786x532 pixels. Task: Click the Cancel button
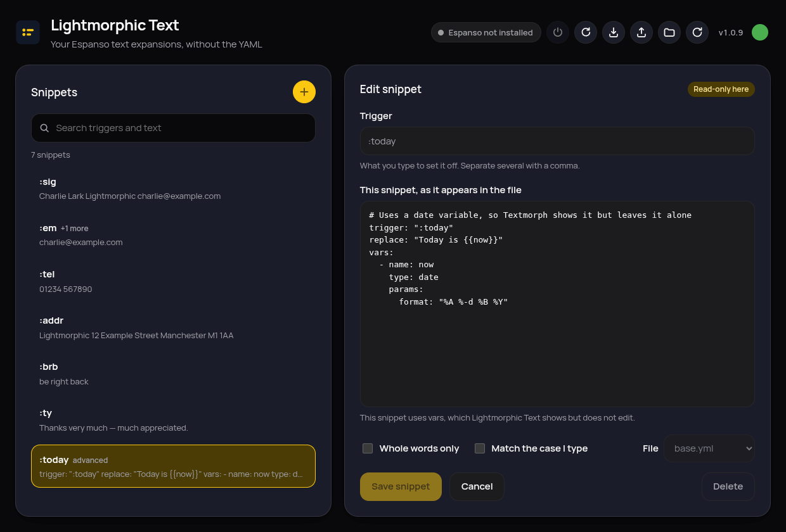pyautogui.click(x=477, y=486)
